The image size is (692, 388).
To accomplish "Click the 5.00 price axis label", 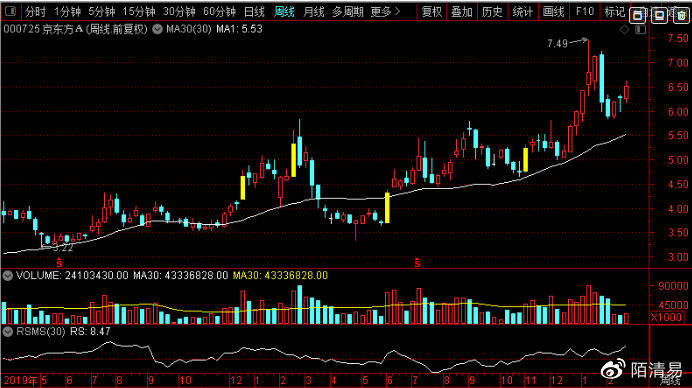I will [x=677, y=160].
